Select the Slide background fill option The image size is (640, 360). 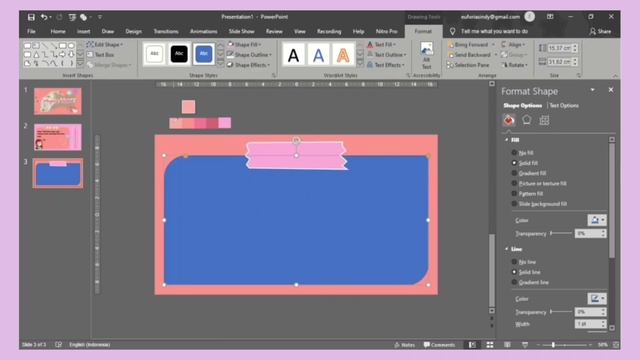[539, 204]
